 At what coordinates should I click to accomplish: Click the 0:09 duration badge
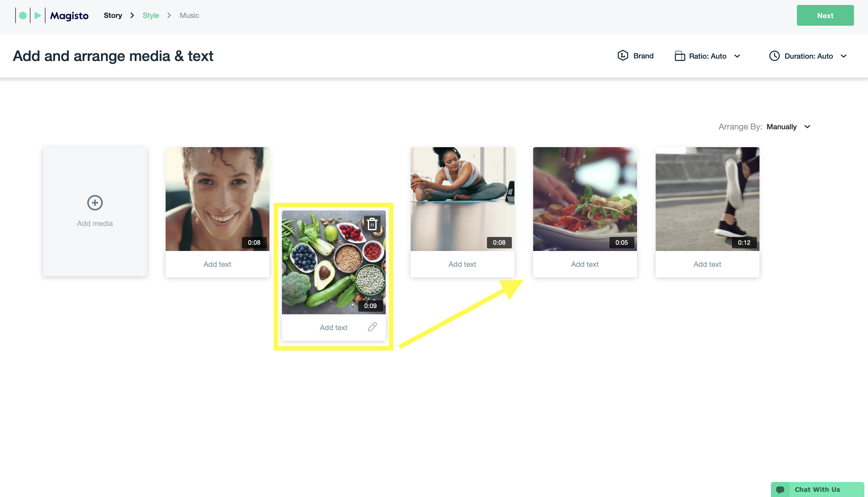point(370,306)
